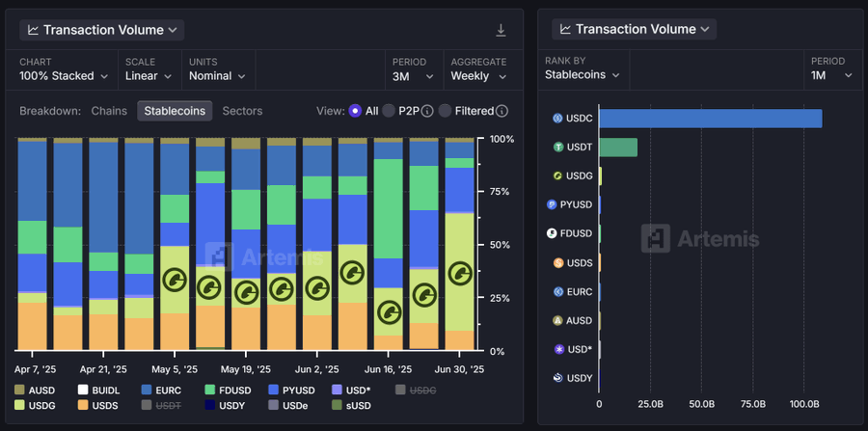Click the FDUSD coin icon in ranking
This screenshot has height=431, width=868.
tap(552, 233)
